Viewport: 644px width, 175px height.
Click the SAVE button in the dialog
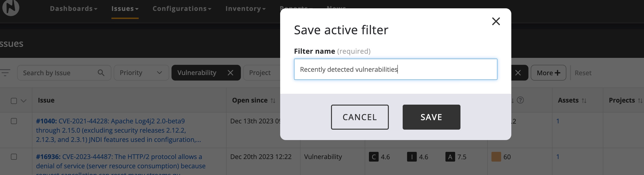click(431, 117)
